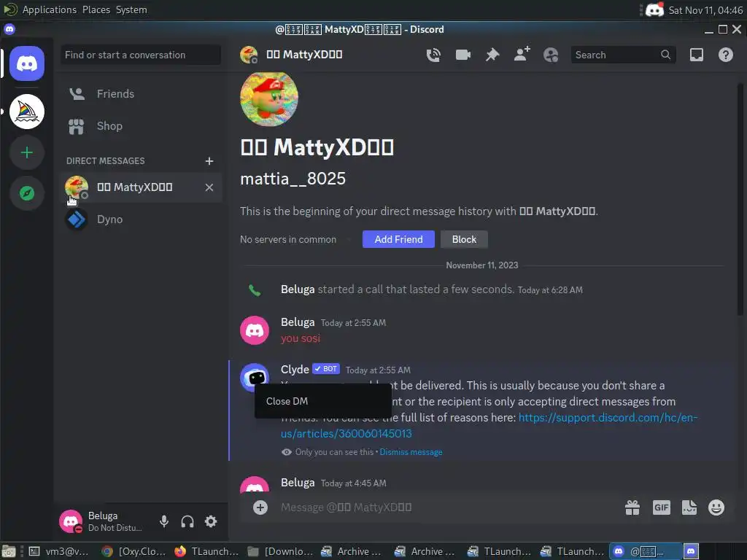Select the Dyno direct message

[141, 219]
